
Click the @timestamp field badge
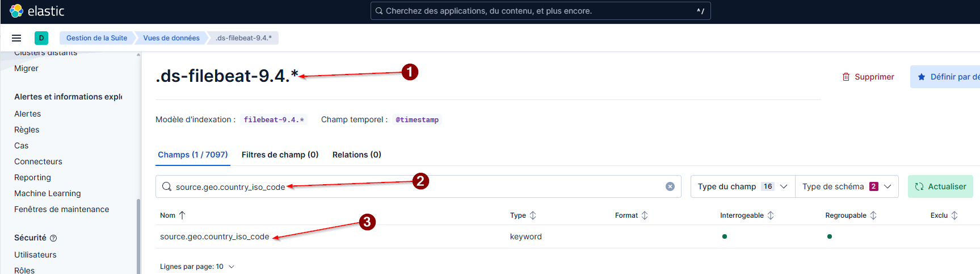[417, 119]
